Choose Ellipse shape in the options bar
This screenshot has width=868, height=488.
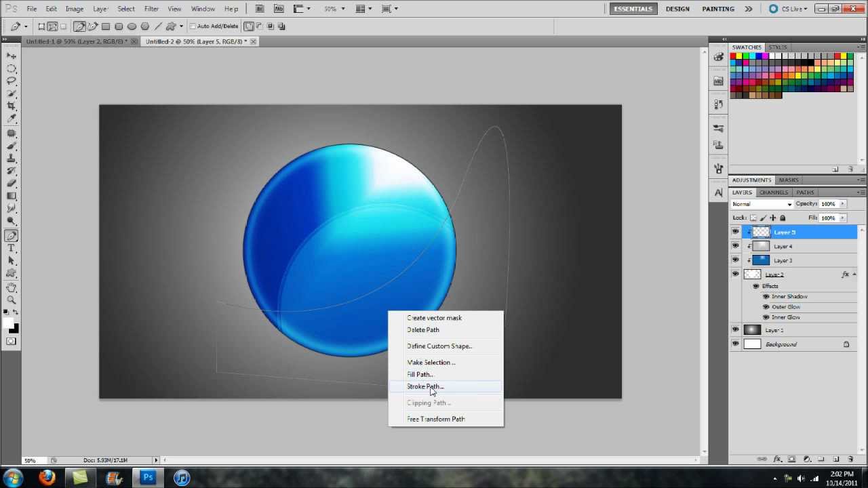tap(132, 26)
